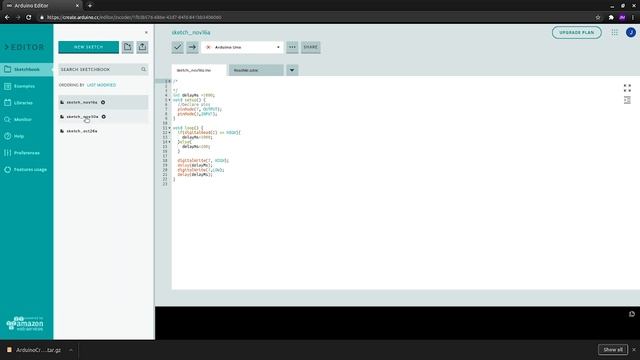Collapse the loop function fold arrow
The height and width of the screenshot is (360, 640).
click(x=170, y=128)
